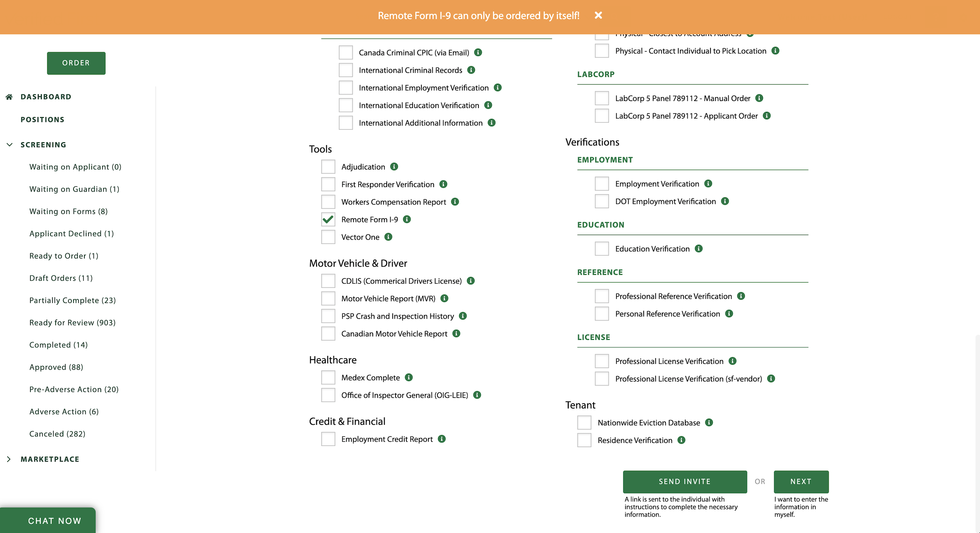Image resolution: width=980 pixels, height=533 pixels.
Task: Click info icon next to Medex Complete
Action: [409, 377]
